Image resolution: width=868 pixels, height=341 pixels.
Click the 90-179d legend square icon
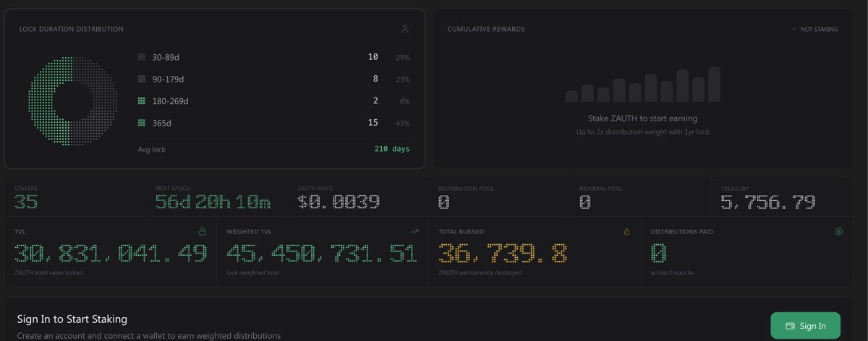(x=142, y=79)
